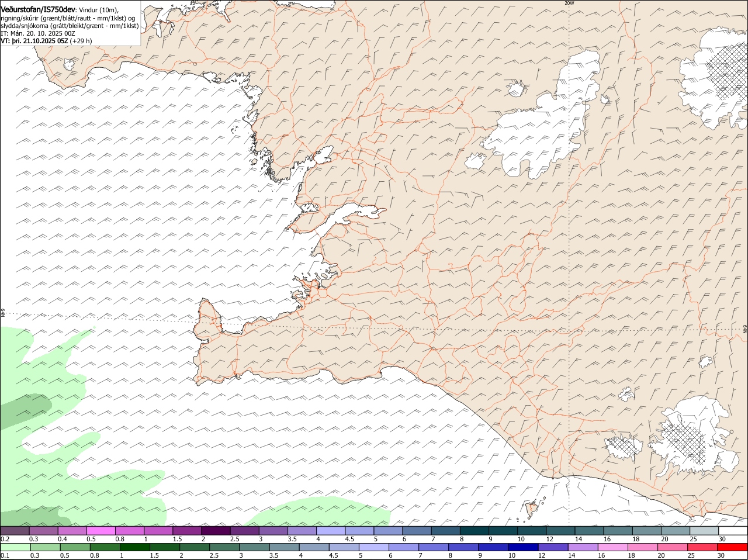
Task: Click the 'IT: Mán. 20. 10. 2025 00Z' line
Action: point(38,33)
